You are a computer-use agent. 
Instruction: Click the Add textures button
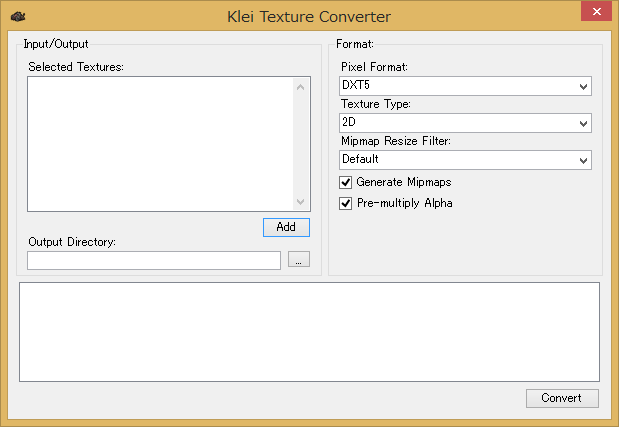tap(286, 227)
